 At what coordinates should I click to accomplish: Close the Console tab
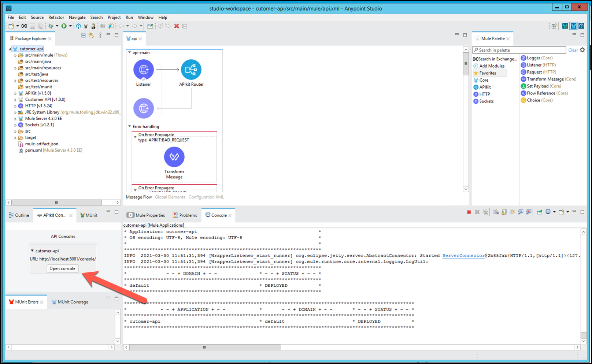coord(230,216)
